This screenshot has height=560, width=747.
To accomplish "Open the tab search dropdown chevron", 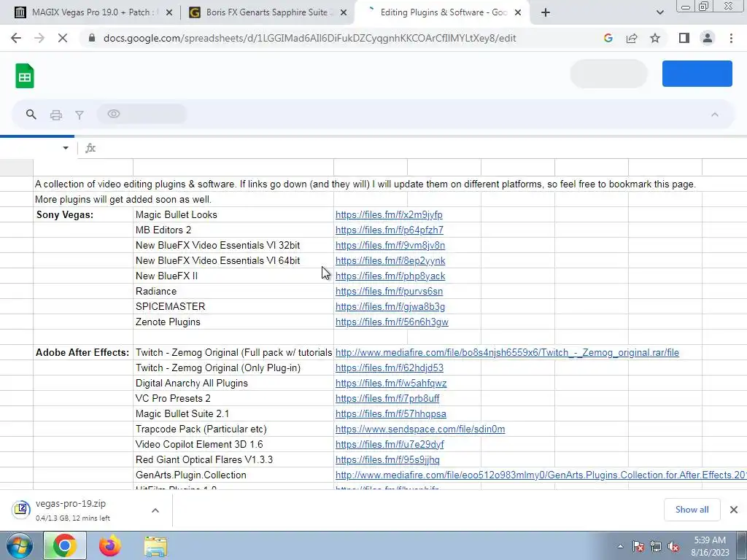I will click(x=659, y=12).
